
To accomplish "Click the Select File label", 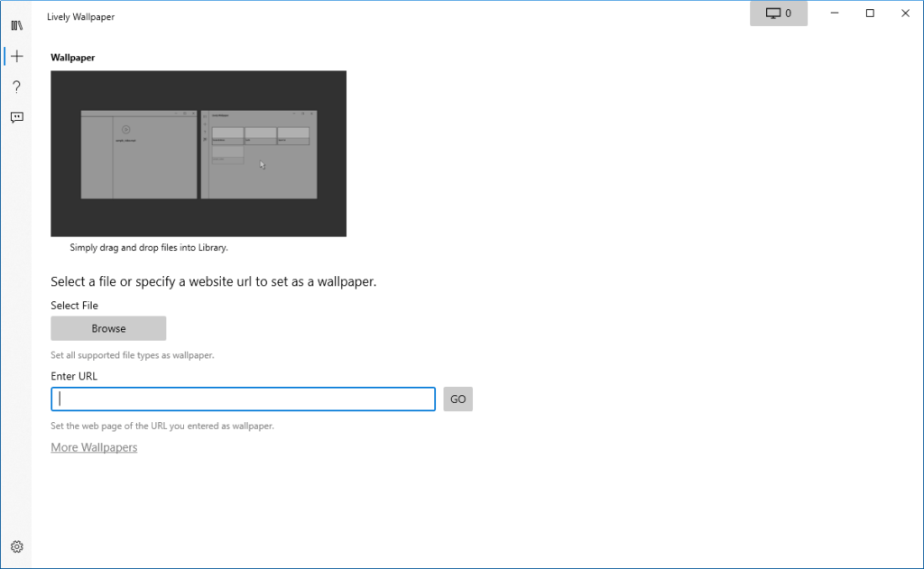I will [74, 306].
